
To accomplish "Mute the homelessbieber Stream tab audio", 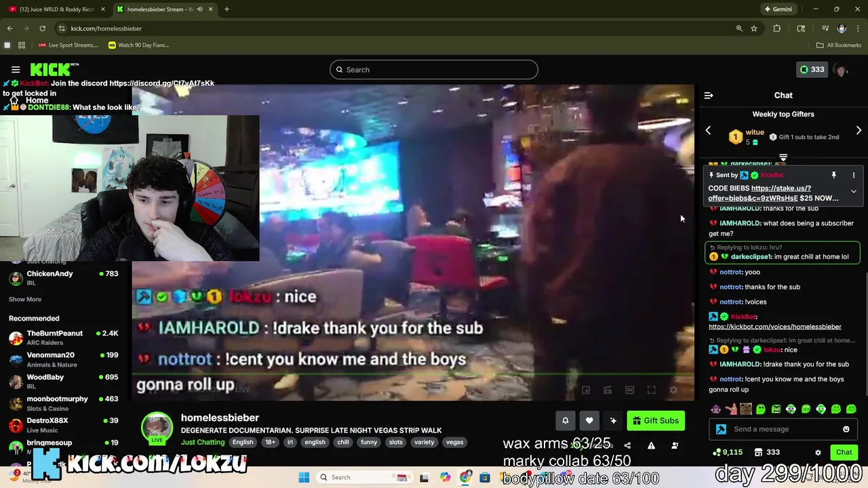I will (x=199, y=9).
